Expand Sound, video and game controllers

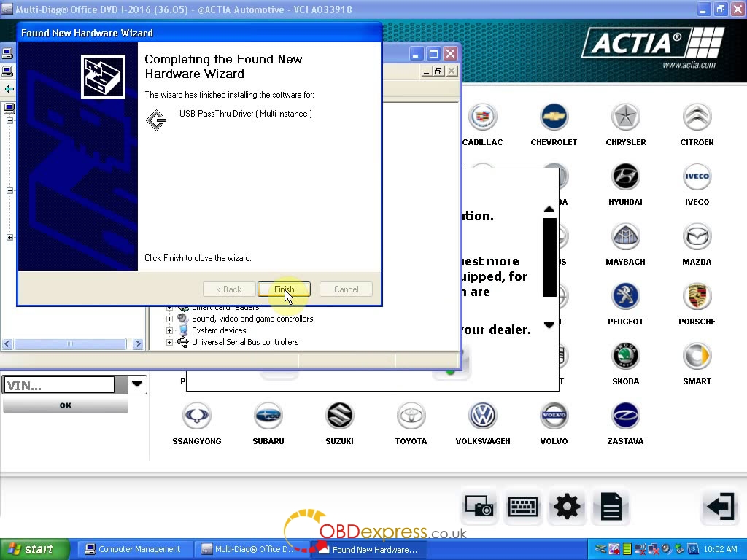click(x=170, y=319)
